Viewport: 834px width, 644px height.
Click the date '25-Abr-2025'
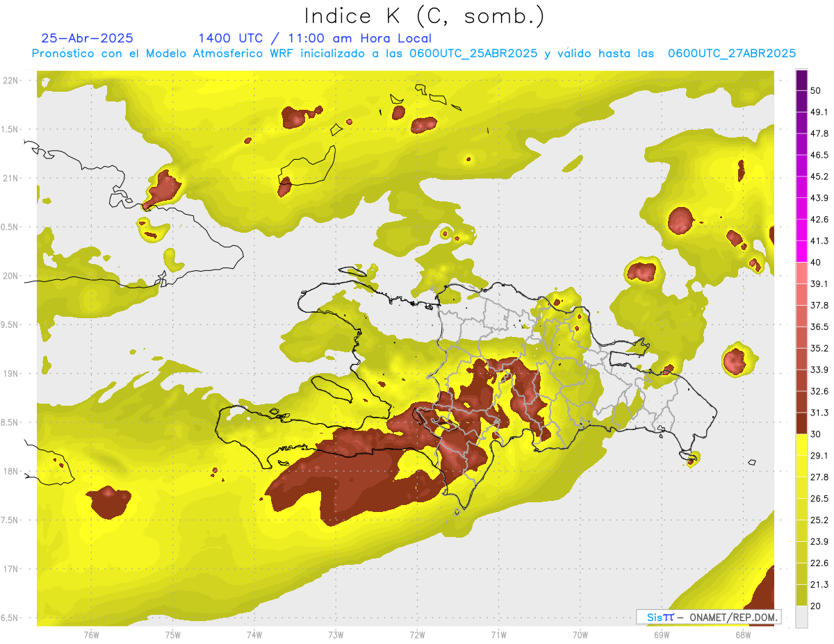point(88,38)
